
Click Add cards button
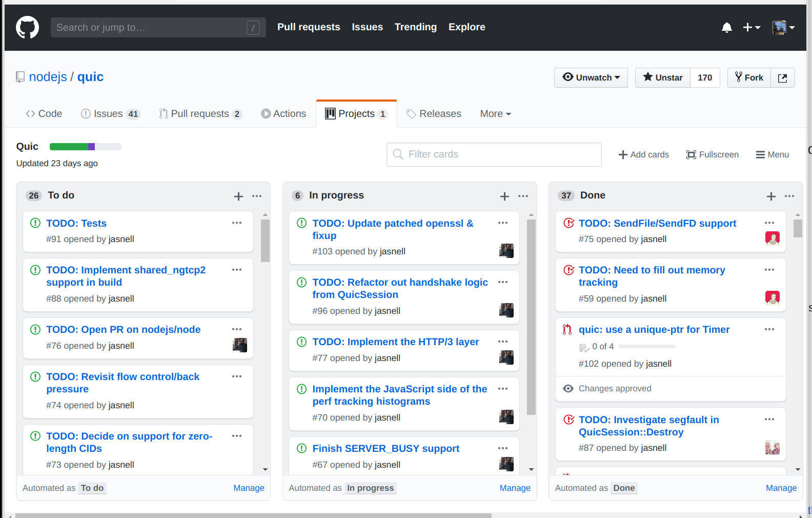coord(644,155)
